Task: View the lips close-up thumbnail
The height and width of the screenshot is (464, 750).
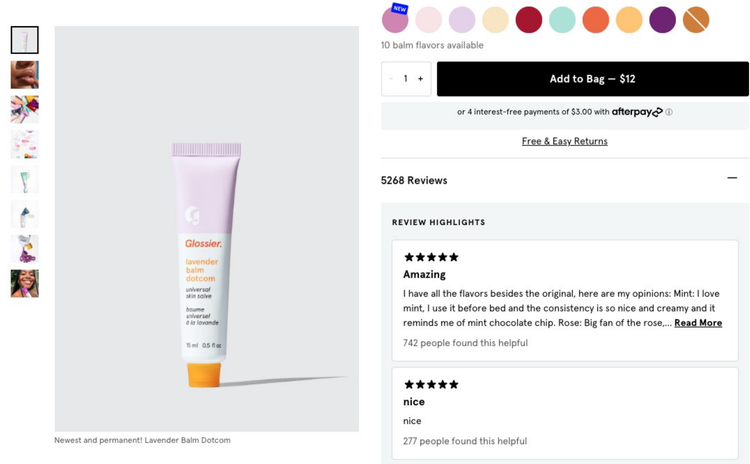Action: 25,75
